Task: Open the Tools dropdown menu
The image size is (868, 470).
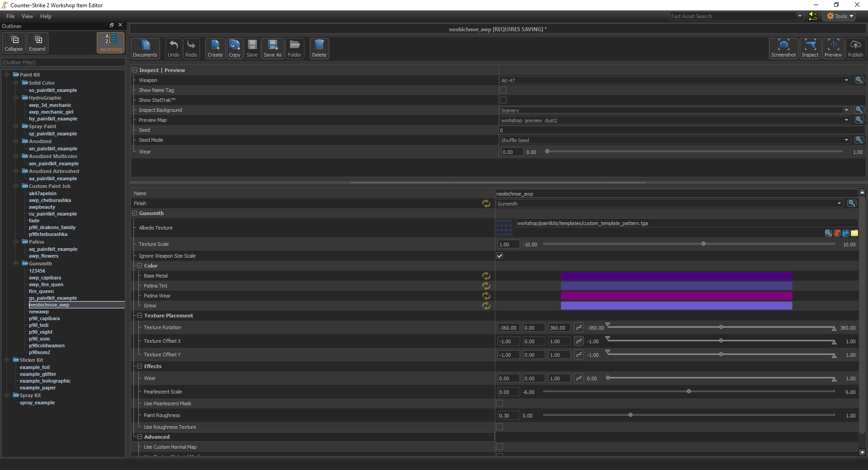Action: (840, 16)
